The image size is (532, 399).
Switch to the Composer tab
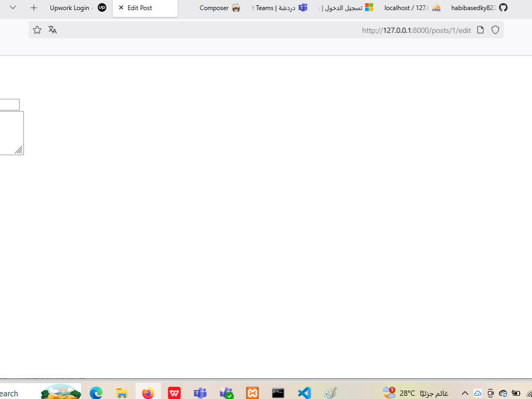[x=220, y=8]
